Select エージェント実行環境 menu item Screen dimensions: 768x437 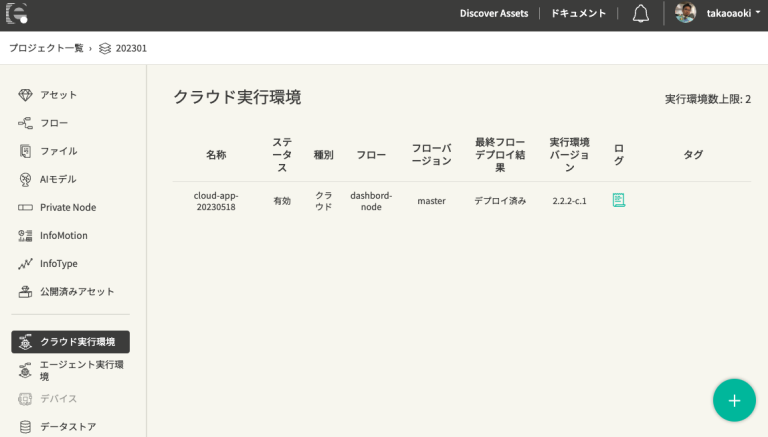(x=80, y=370)
